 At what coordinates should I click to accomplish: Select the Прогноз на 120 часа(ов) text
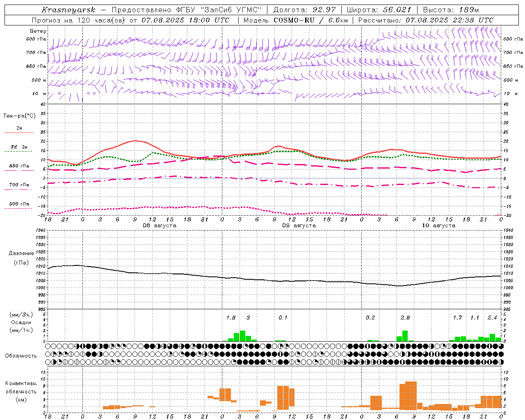[x=79, y=20]
